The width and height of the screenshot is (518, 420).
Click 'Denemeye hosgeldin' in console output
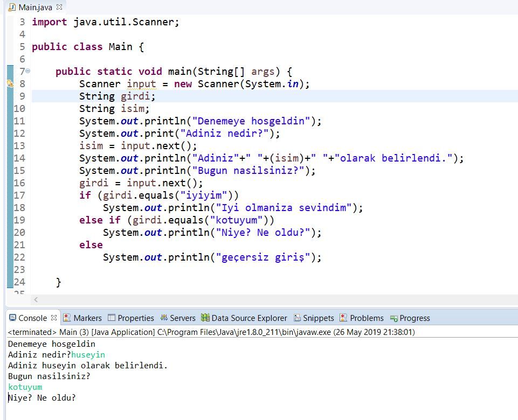click(x=52, y=344)
